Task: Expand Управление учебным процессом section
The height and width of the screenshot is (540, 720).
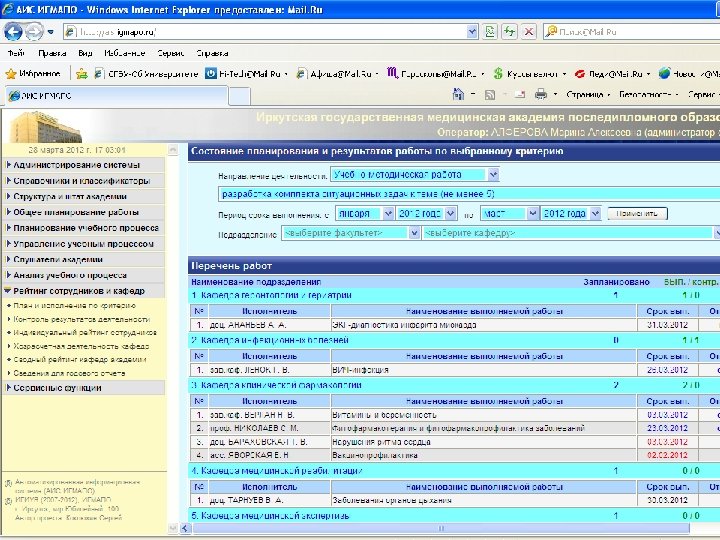Action: point(84,243)
